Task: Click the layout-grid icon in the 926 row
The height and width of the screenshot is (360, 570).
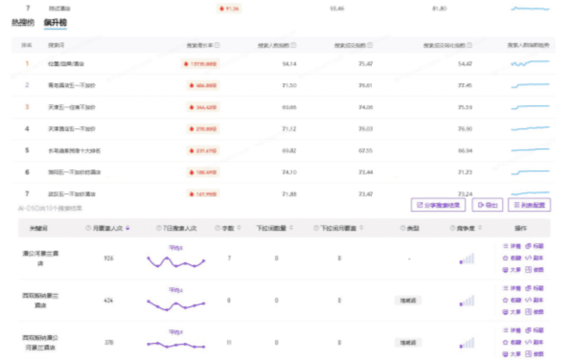Action: (529, 270)
